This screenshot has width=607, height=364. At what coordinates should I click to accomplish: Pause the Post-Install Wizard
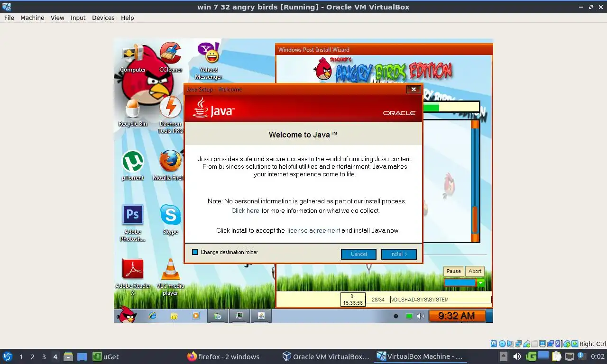(x=453, y=271)
